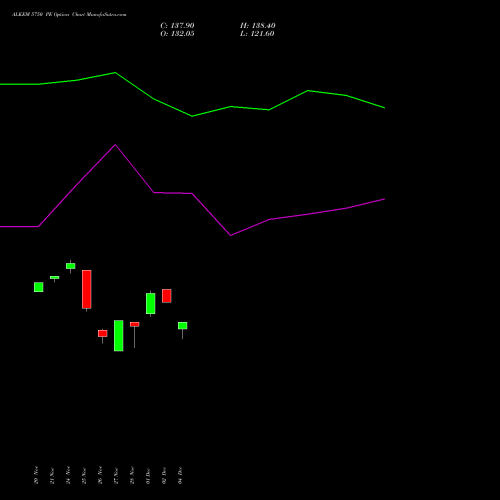Screen dimensions: 500x500
Task: Click the small red candle for 26 Nov
Action: pos(103,333)
